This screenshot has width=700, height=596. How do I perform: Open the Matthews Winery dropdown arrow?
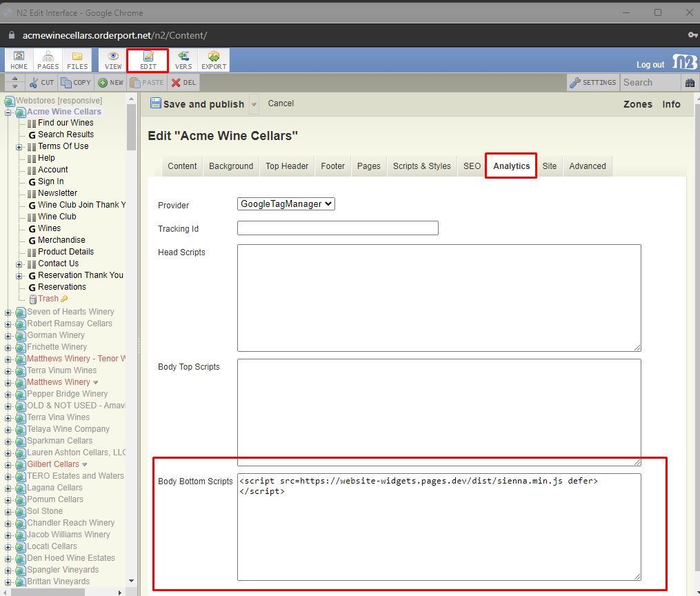click(96, 383)
